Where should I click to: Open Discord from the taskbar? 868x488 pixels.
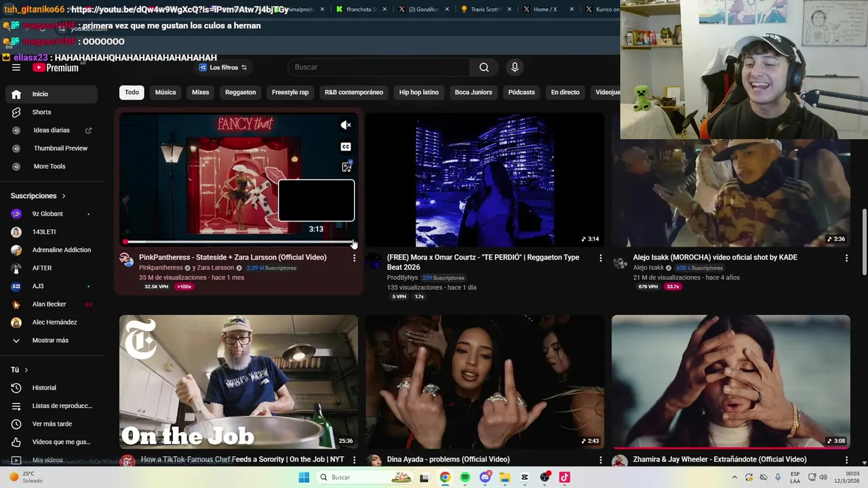(485, 477)
